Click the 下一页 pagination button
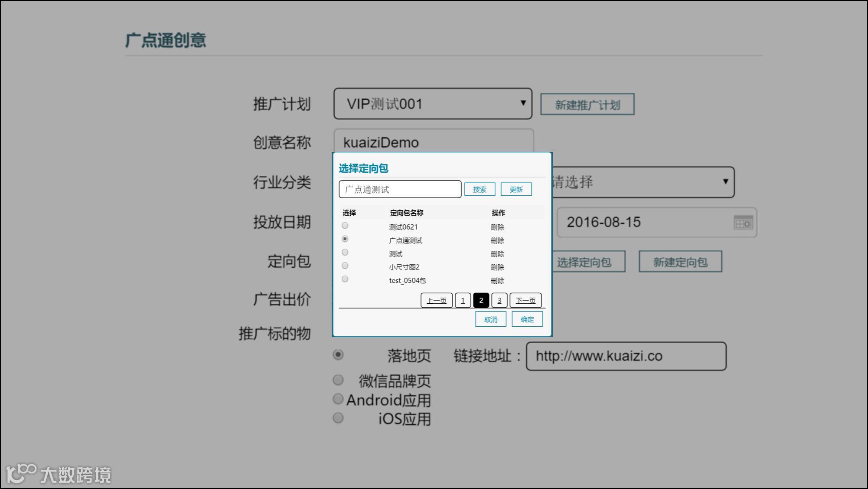Screen dimensions: 868x489 pyautogui.click(x=525, y=300)
